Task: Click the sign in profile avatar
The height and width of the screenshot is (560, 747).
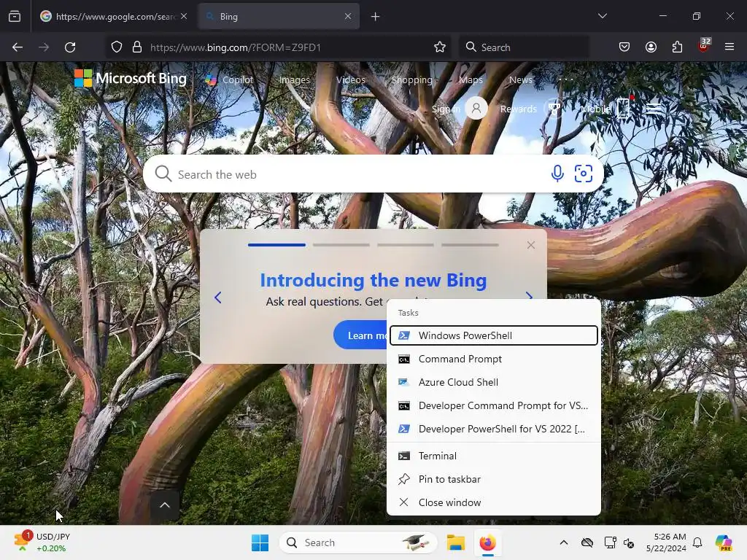Action: [476, 109]
